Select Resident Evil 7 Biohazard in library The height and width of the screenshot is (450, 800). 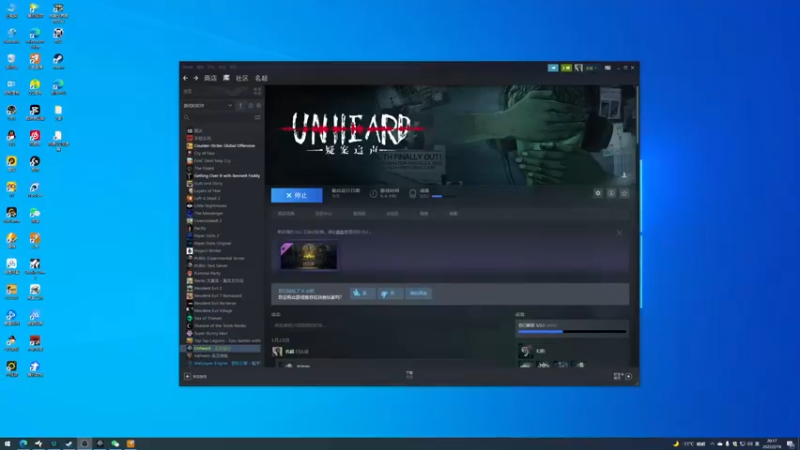217,295
